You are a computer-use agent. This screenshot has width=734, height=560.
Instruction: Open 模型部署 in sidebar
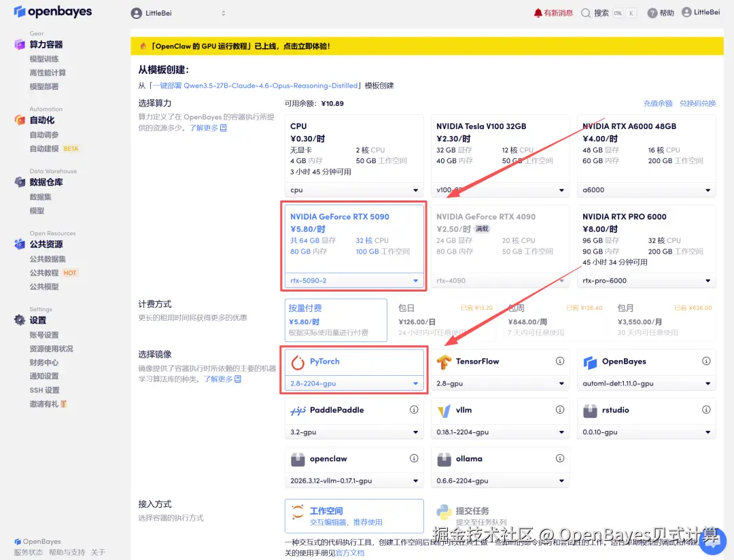[44, 86]
